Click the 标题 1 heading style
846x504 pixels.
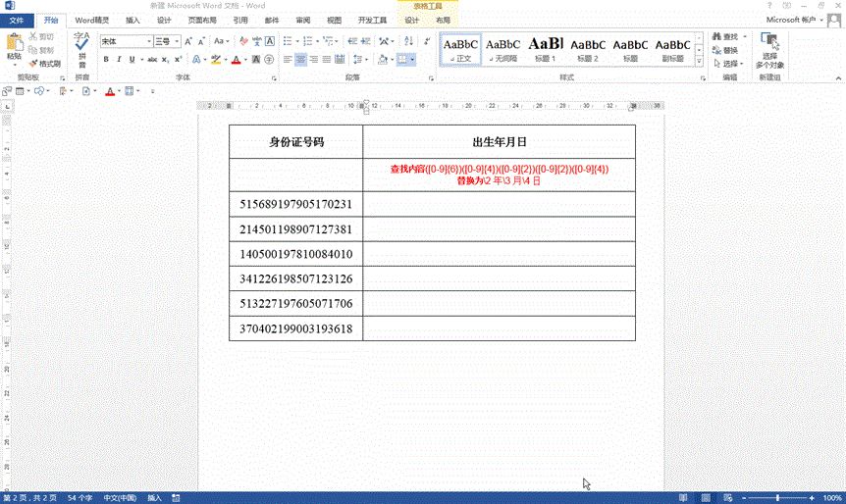pyautogui.click(x=546, y=48)
